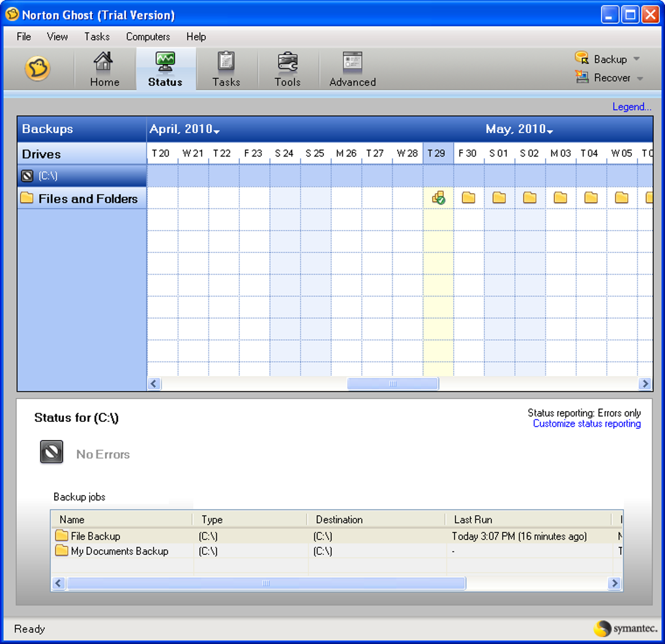Click the (C:\) drive status icon in Drives list
665x644 pixels.
pyautogui.click(x=27, y=175)
